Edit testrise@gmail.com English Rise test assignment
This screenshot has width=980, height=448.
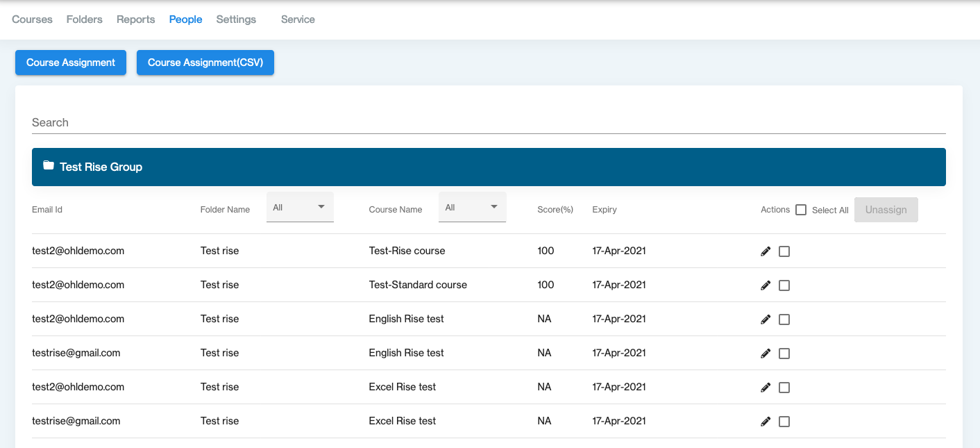coord(766,354)
